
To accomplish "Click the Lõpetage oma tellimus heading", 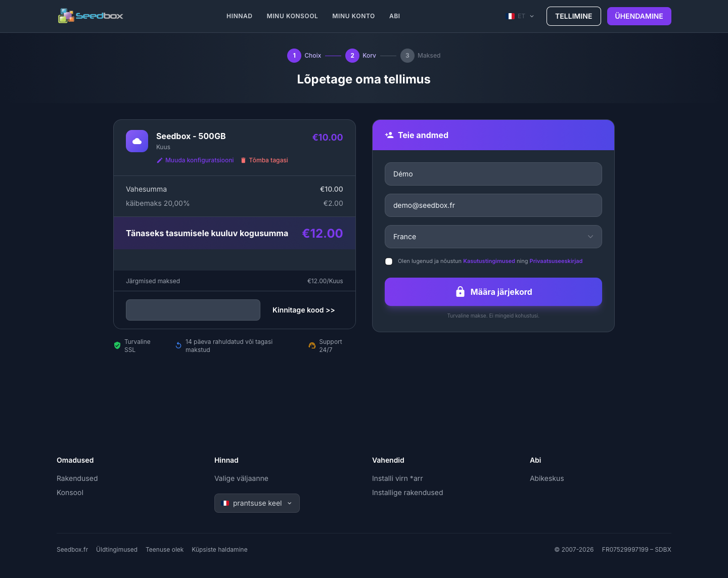I will [364, 79].
